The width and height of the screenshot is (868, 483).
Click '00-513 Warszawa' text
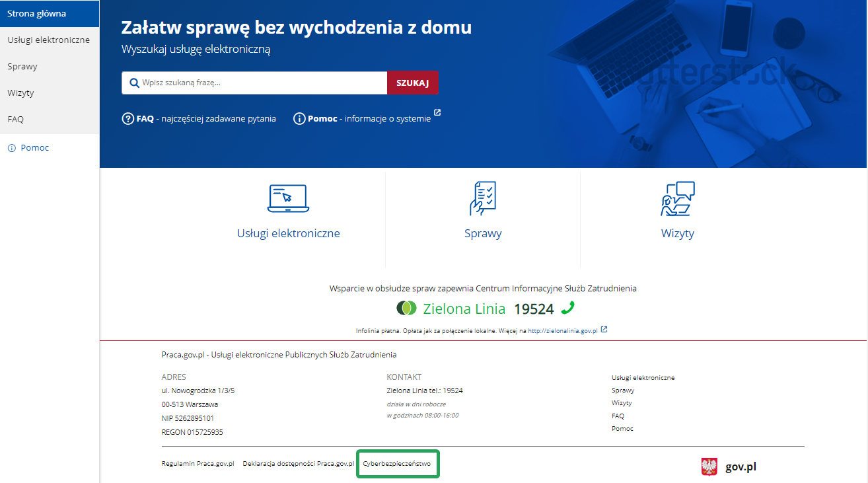tap(190, 404)
